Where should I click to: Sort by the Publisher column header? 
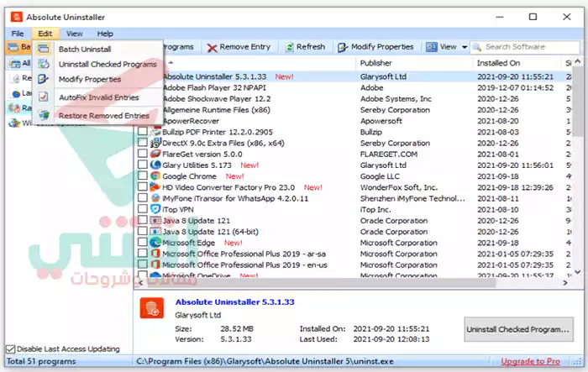tap(413, 63)
